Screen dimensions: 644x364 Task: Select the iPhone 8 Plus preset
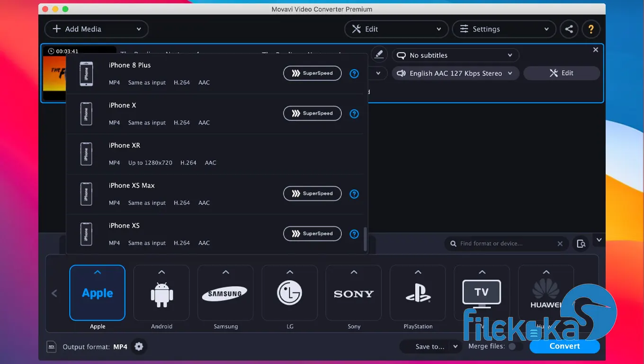pos(215,73)
